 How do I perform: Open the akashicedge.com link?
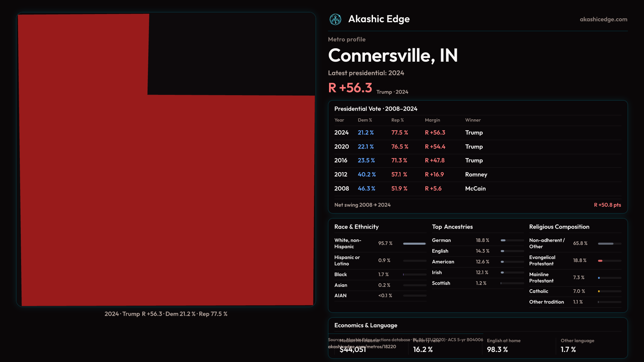click(603, 19)
